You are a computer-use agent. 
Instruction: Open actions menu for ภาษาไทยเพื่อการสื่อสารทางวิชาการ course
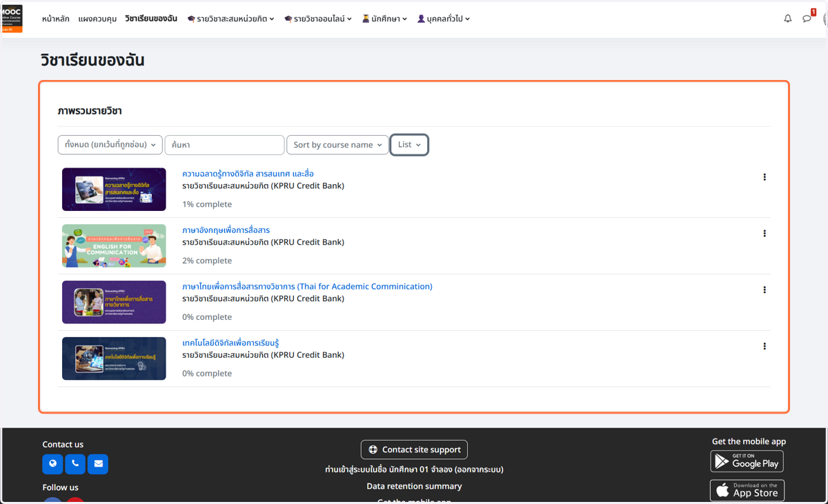[765, 290]
